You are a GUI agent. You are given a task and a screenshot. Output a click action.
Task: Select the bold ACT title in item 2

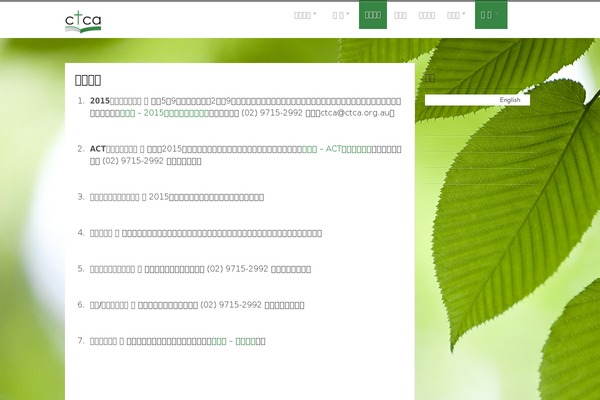tap(113, 149)
